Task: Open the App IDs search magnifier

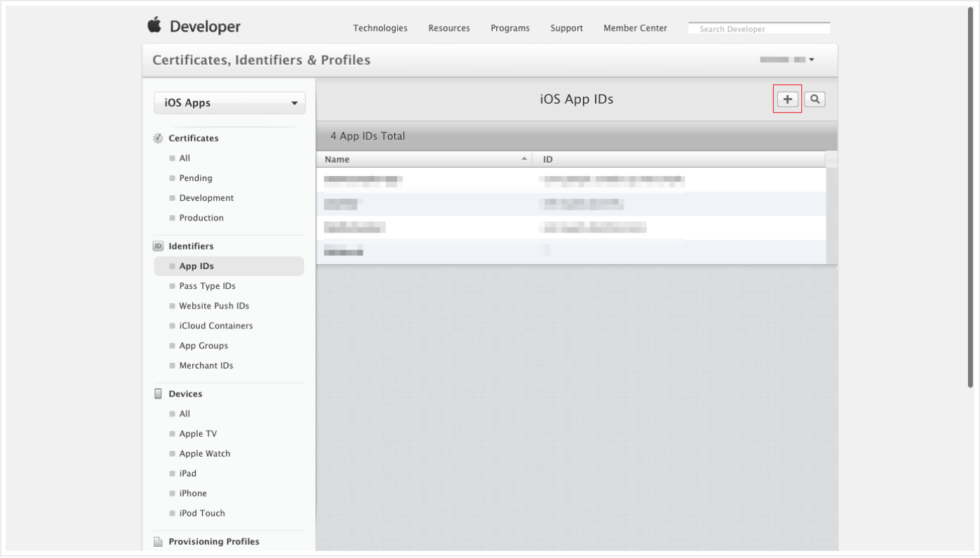Action: (815, 99)
